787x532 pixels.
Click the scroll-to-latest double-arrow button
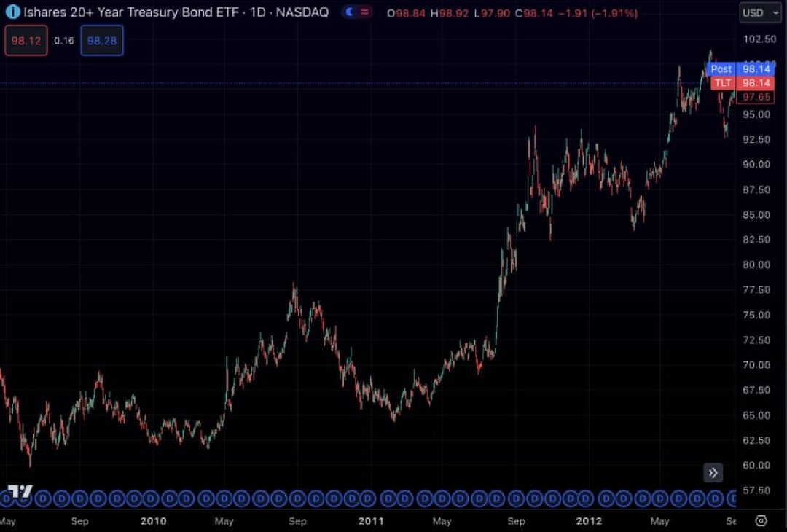[713, 473]
